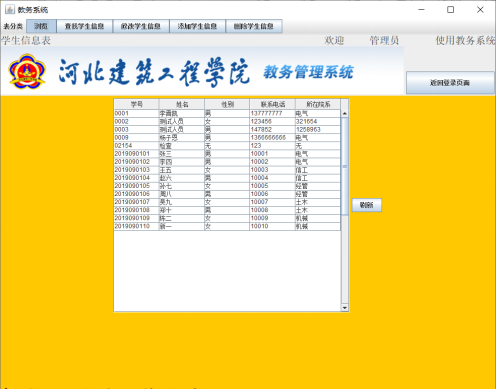Select the cell with student ID 0002
This screenshot has height=389, width=496.
pyautogui.click(x=136, y=121)
